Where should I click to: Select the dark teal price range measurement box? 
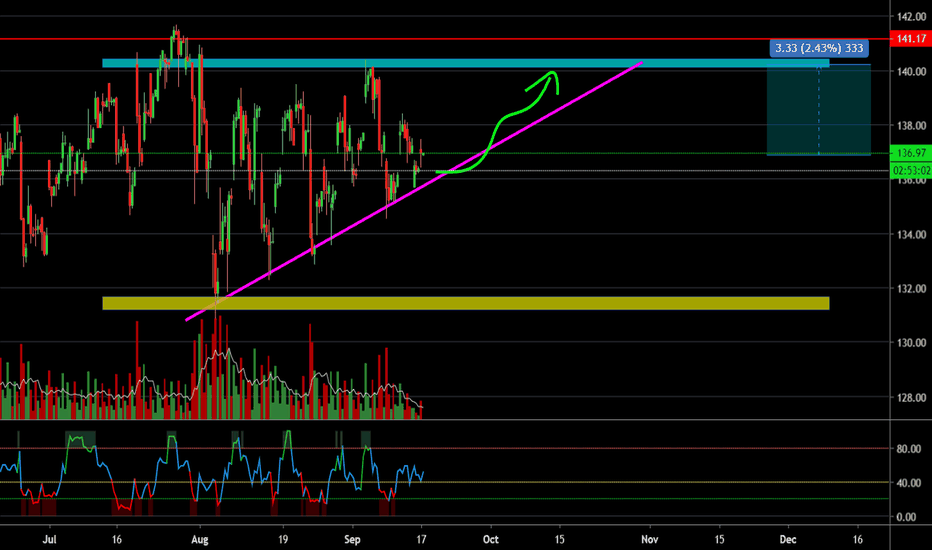[818, 110]
